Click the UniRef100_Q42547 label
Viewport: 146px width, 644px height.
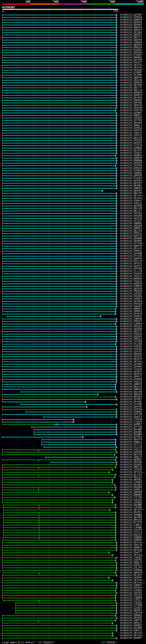pyautogui.click(x=131, y=371)
